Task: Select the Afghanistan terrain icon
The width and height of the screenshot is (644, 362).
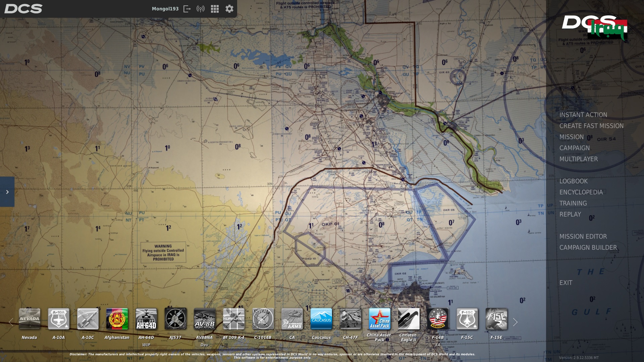Action: click(x=117, y=319)
